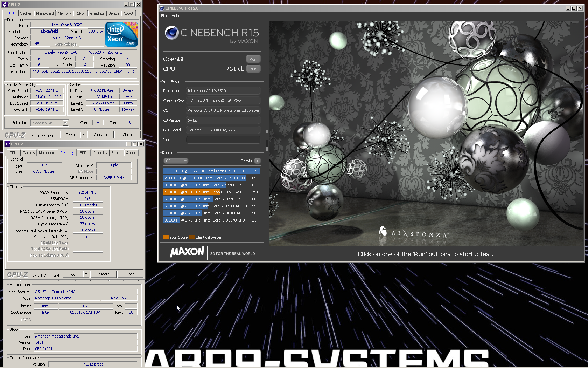Screen dimensions: 588x368
Task: Click the GFX Board field GeForce GTX 780
Action: 223,130
